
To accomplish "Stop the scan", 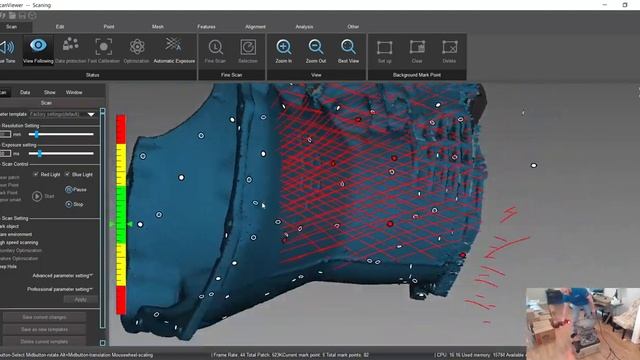I will (x=74, y=204).
